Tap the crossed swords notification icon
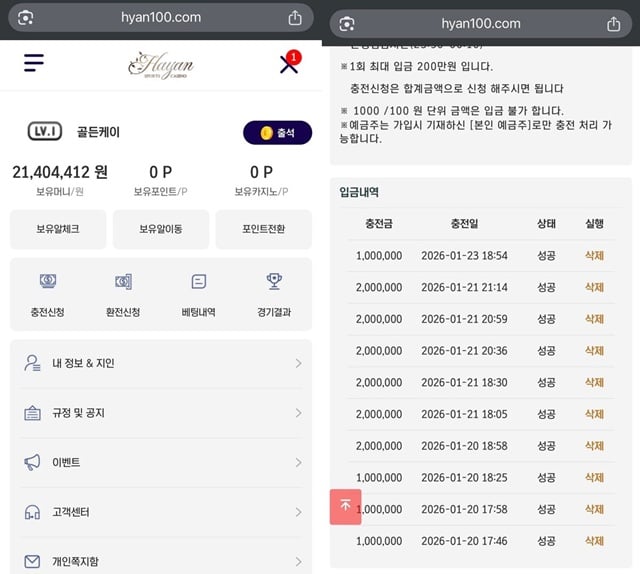This screenshot has height=574, width=640. pyautogui.click(x=289, y=64)
